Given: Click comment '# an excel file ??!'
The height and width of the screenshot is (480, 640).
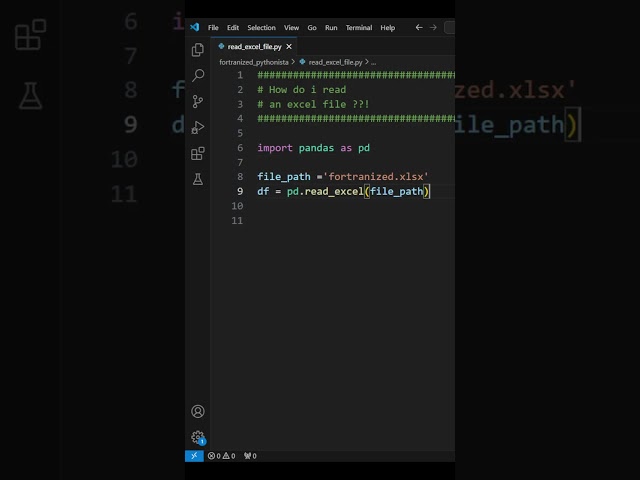Looking at the screenshot, I should coord(313,104).
